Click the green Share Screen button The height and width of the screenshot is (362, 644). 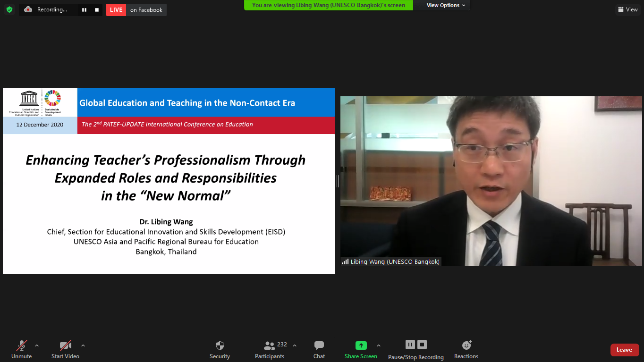(x=361, y=349)
